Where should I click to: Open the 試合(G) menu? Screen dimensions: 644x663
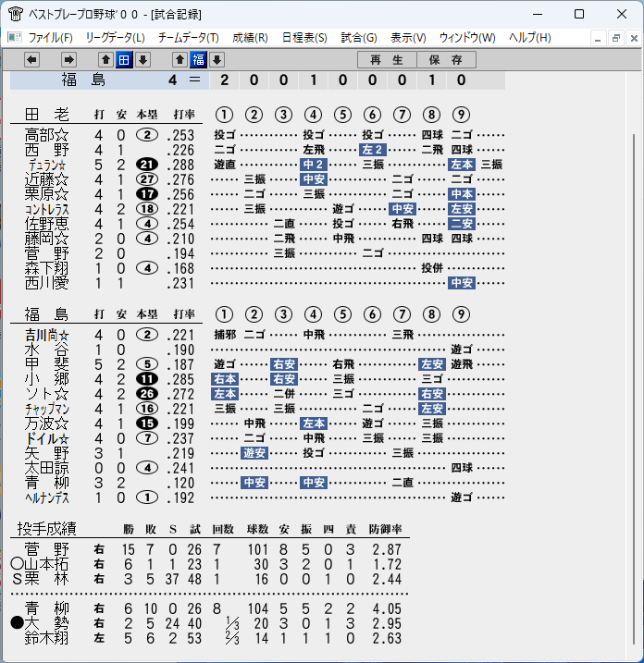359,38
